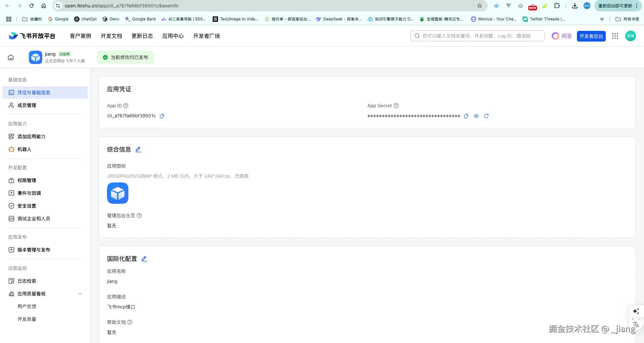Viewport: 644px width, 343px height.
Task: Copy the App ID value
Action: point(162,116)
